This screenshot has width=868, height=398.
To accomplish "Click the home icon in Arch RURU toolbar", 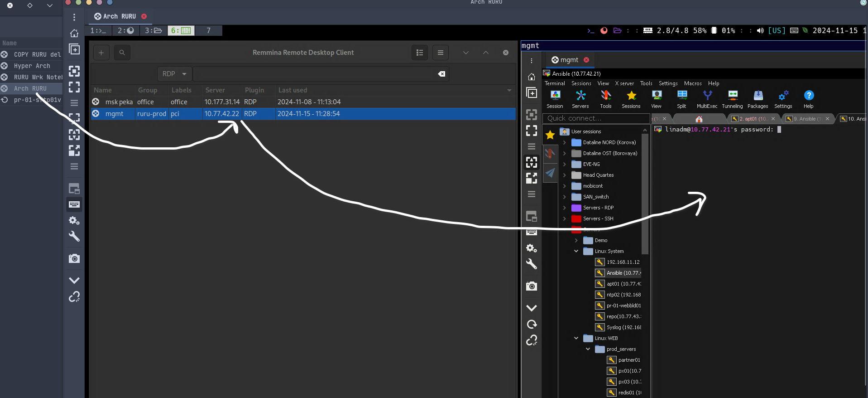I will click(x=74, y=33).
